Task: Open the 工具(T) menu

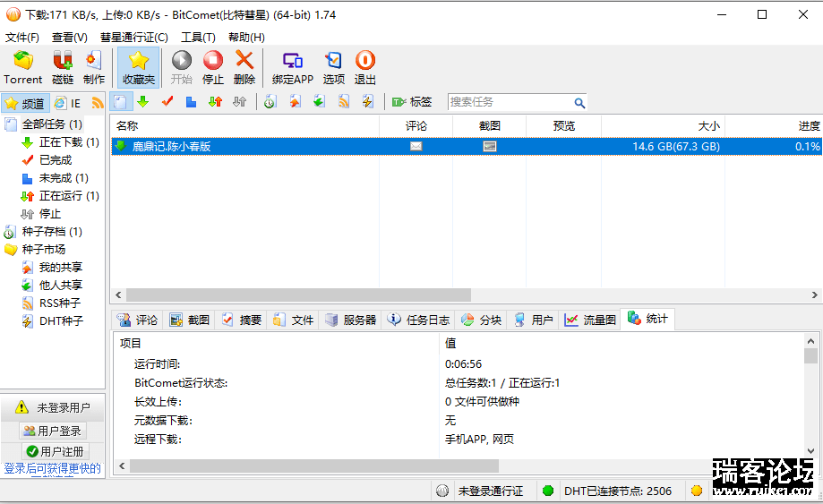Action: (x=198, y=38)
